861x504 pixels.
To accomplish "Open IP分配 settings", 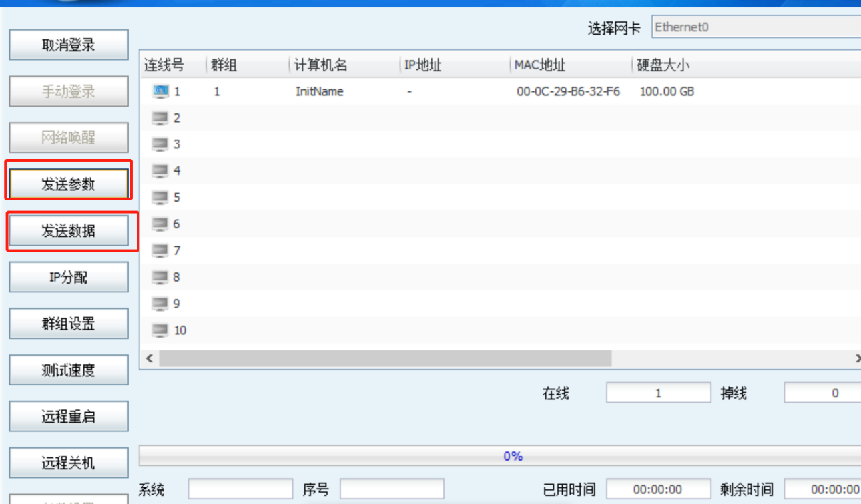I will [69, 277].
